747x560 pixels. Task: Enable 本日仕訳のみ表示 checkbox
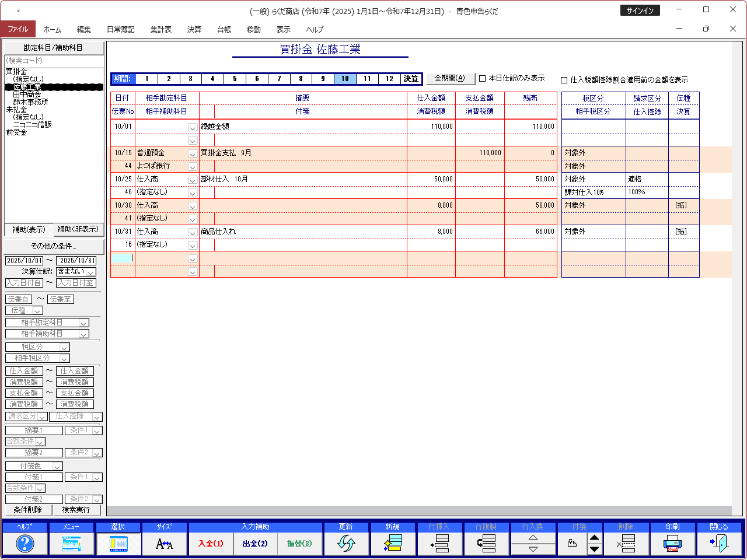[483, 78]
